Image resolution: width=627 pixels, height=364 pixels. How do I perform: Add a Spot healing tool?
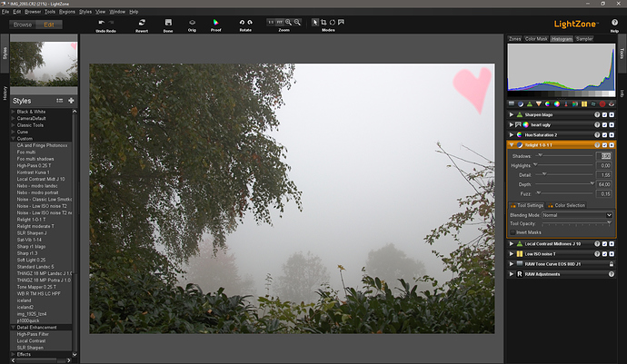602,103
